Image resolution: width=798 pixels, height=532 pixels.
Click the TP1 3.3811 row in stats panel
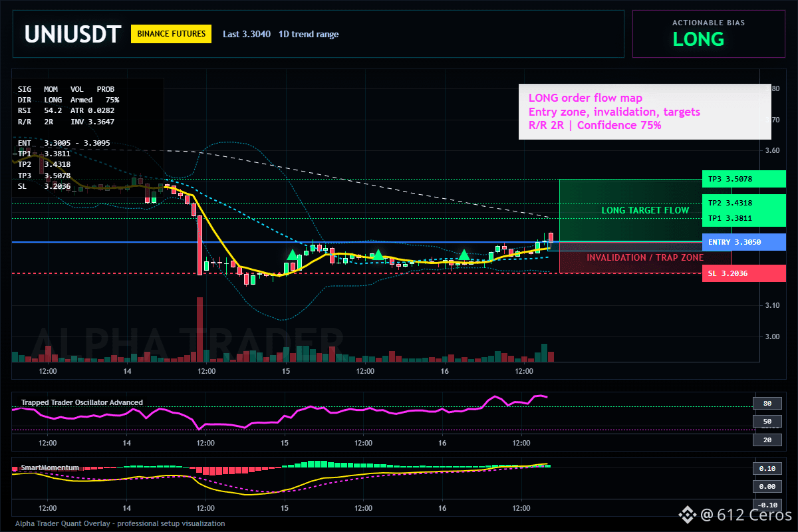pos(44,154)
